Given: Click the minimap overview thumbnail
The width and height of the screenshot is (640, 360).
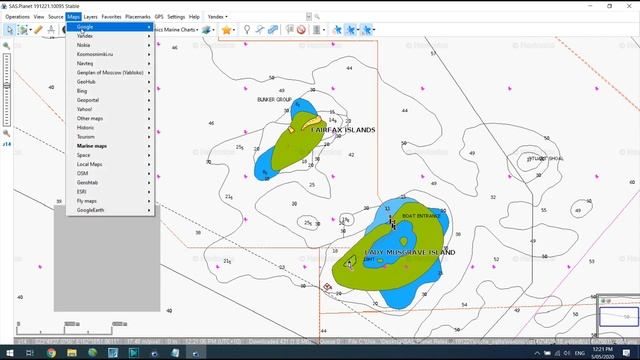Looking at the screenshot, I should (x=619, y=316).
